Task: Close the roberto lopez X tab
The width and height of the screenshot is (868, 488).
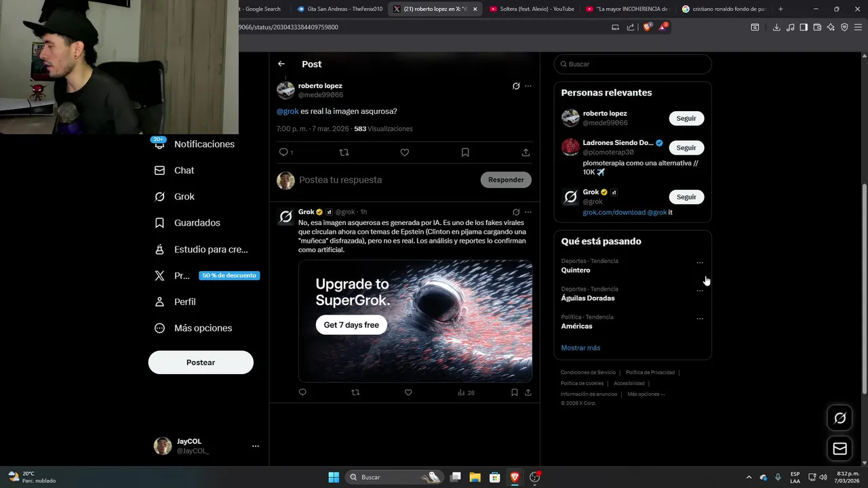Action: coord(475,9)
